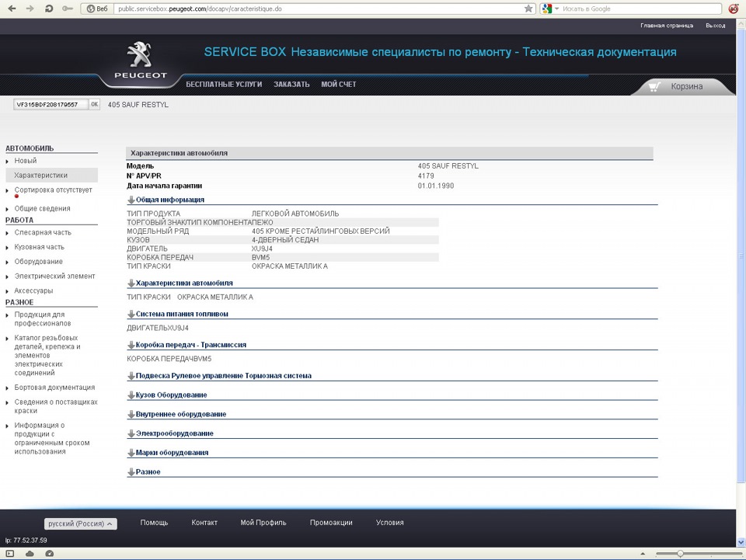Viewport: 746px width, 560px height.
Task: Click the turbo gauge icon in status bar
Action: tap(49, 553)
